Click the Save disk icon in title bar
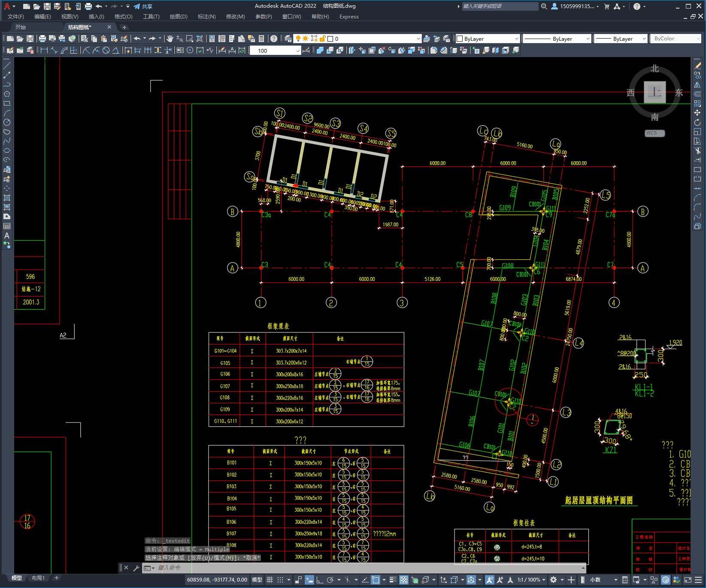This screenshot has height=588, width=706. pos(47,6)
